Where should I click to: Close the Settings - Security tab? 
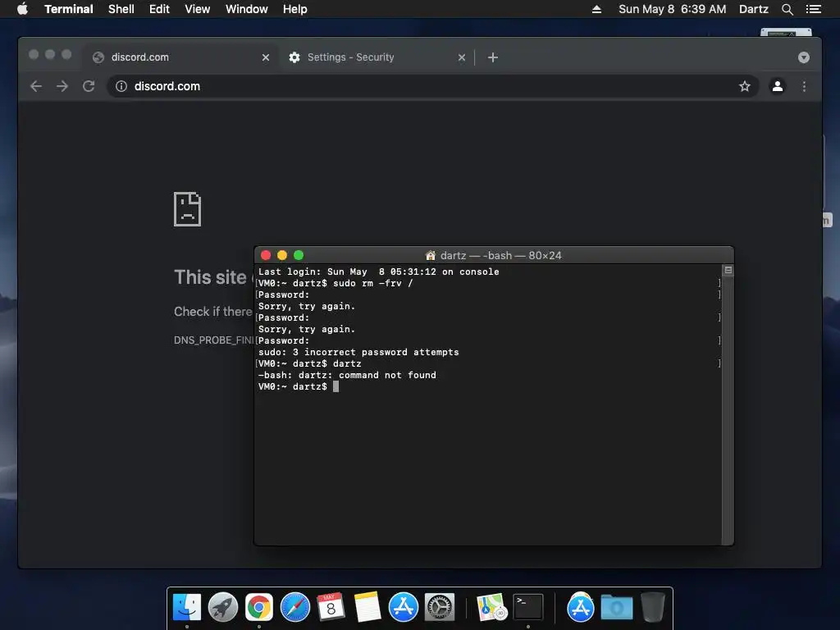pos(461,57)
